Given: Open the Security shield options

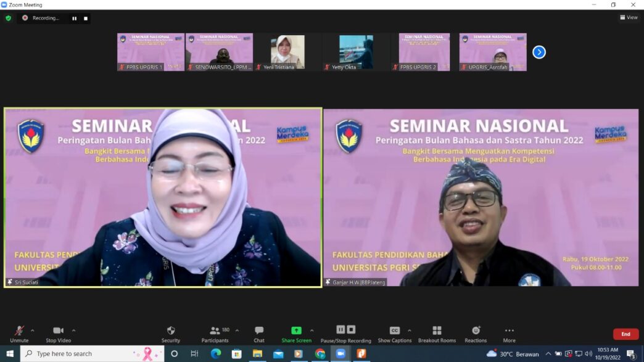Looking at the screenshot, I should pos(171,334).
